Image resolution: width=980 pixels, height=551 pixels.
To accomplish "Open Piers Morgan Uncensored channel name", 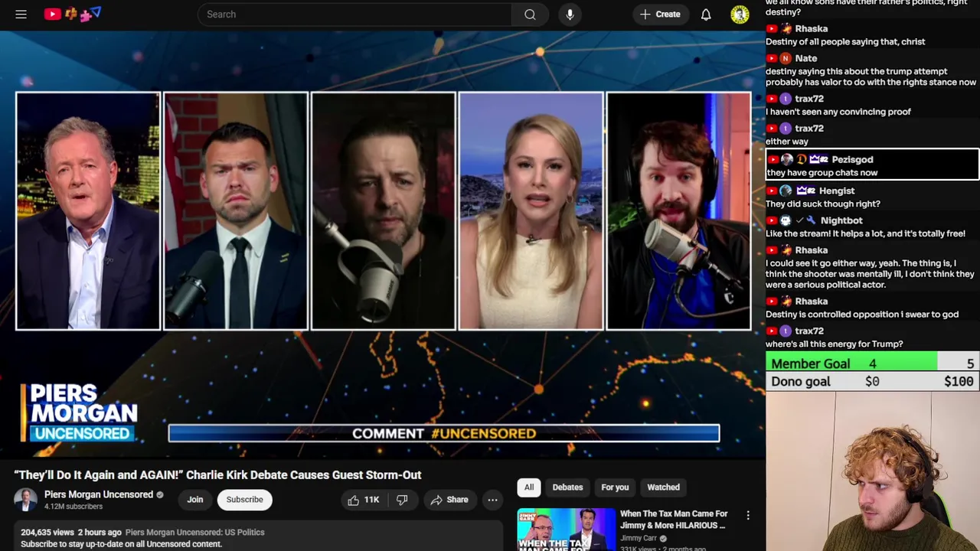I will [x=99, y=494].
